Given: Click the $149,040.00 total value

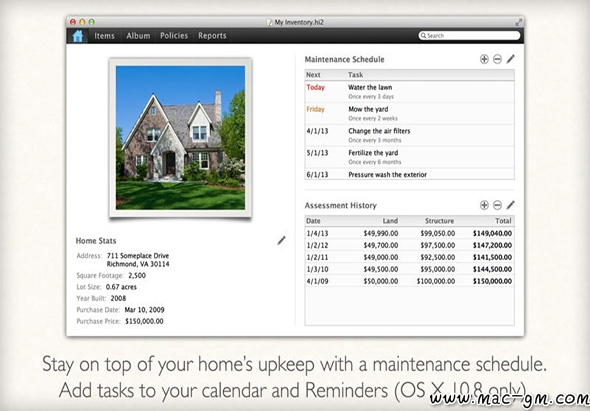Looking at the screenshot, I should point(492,233).
